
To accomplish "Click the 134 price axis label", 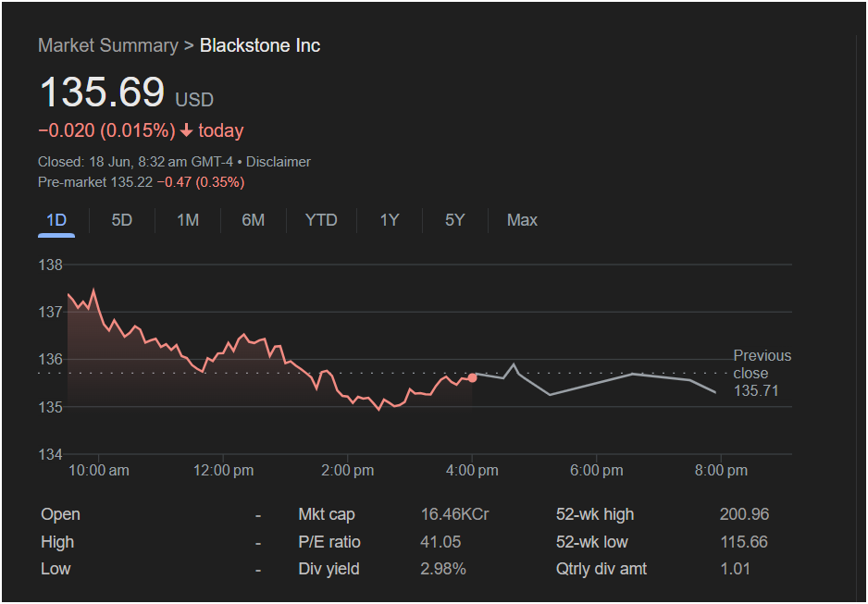I will (50, 455).
